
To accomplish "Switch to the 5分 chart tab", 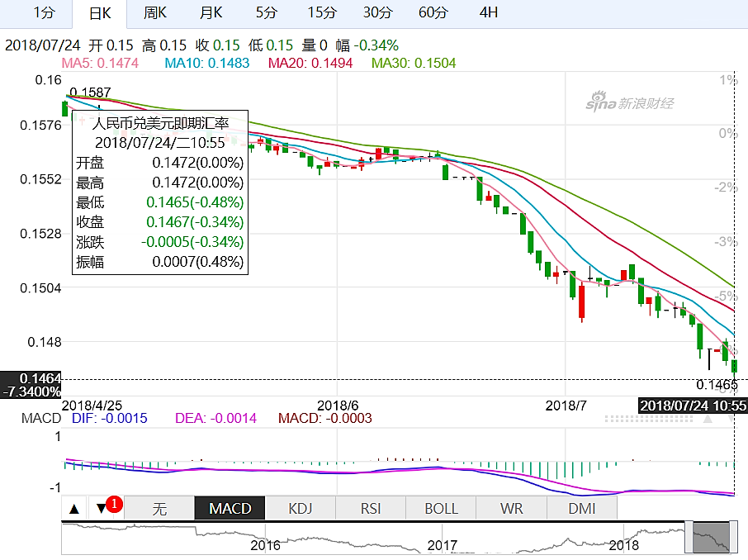I will click(266, 12).
